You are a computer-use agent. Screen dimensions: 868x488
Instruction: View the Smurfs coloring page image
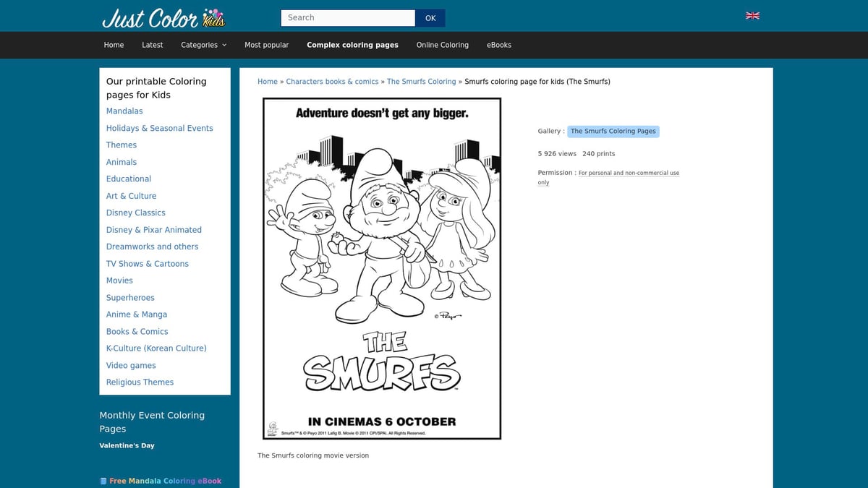pyautogui.click(x=381, y=268)
